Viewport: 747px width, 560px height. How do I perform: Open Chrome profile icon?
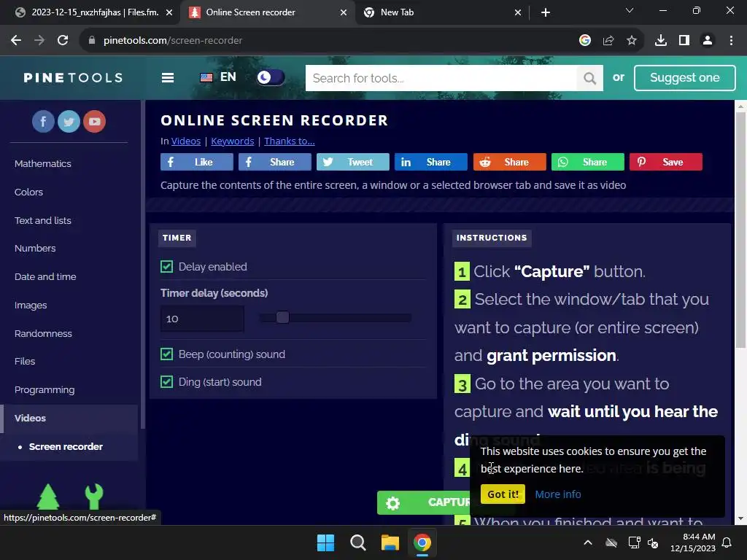click(x=708, y=41)
